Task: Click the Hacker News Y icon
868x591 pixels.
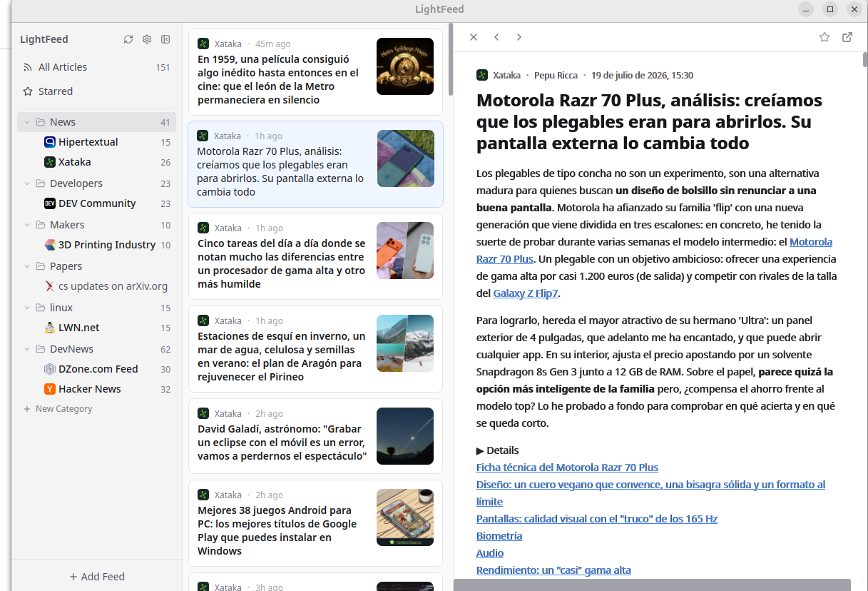Action: [50, 389]
